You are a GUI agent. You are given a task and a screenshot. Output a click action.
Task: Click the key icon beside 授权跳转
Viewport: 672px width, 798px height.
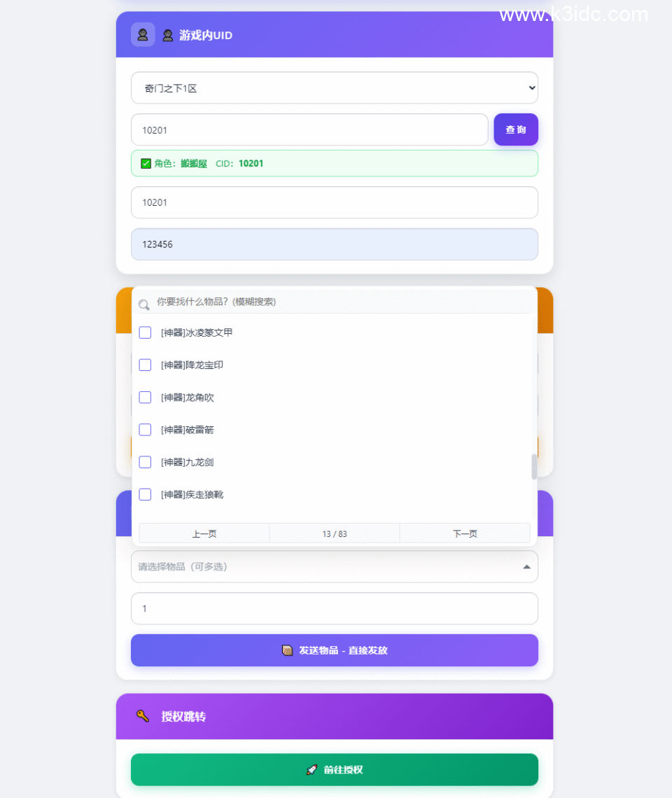click(x=143, y=716)
